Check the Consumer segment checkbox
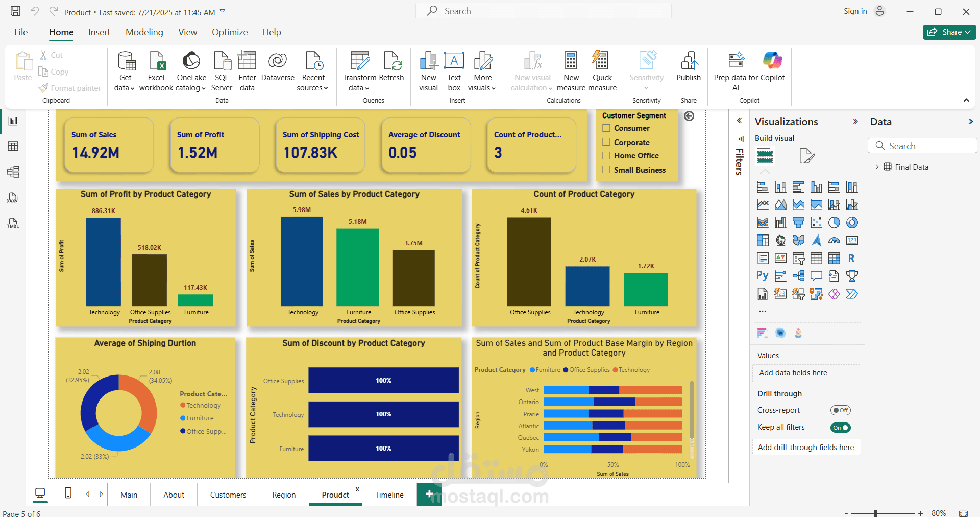 coord(606,128)
